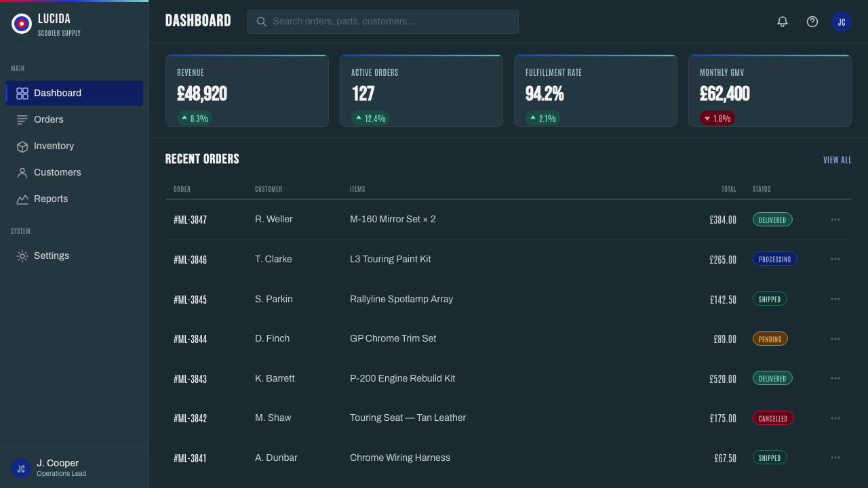Image resolution: width=868 pixels, height=488 pixels.
Task: Select the Lucida Scooter Supply logo
Action: (x=22, y=24)
